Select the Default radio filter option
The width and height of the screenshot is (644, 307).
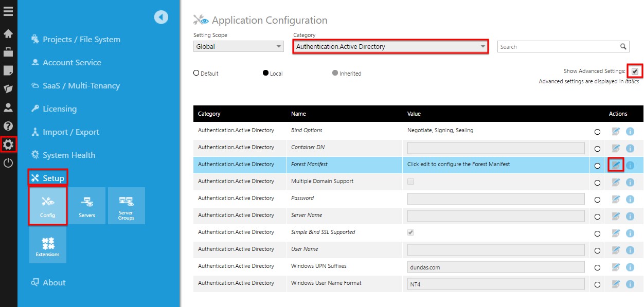[195, 73]
